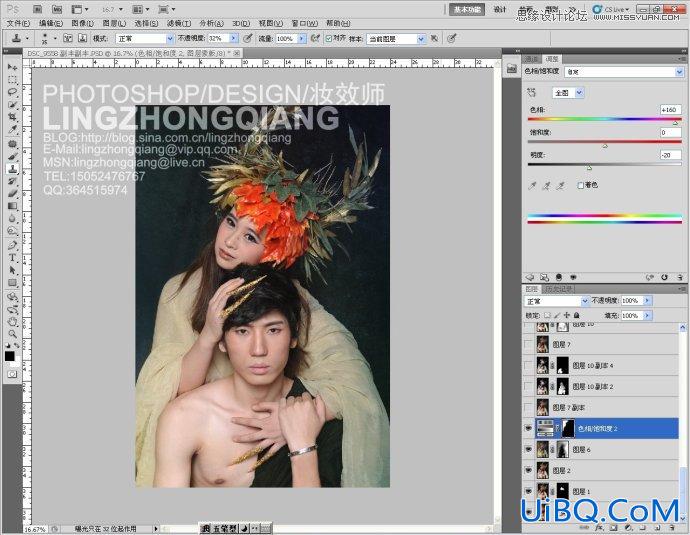Select the Horizontal Type tool
Image resolution: width=690 pixels, height=535 pixels.
pyautogui.click(x=12, y=257)
